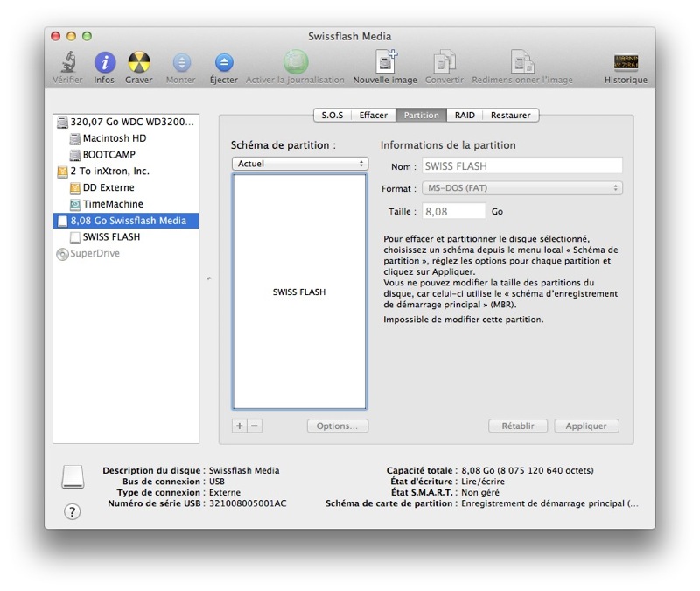Click the Éjecter eject icon
The image size is (700, 591).
click(x=224, y=63)
